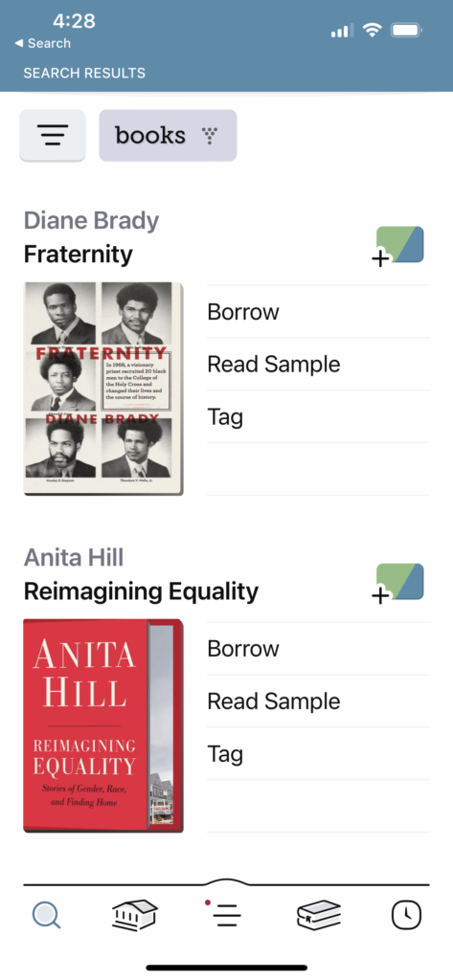Open the center menu lines icon
Viewport: 453px width, 980px height.
click(x=226, y=916)
